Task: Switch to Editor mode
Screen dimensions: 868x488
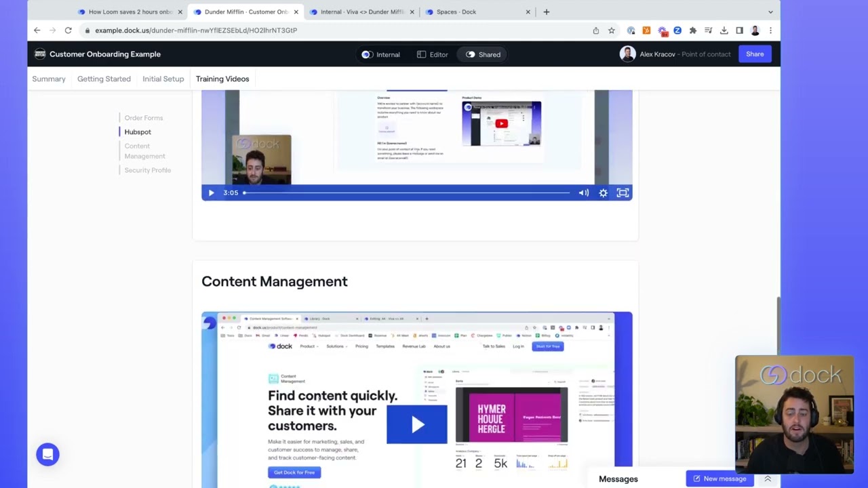Action: 433,54
